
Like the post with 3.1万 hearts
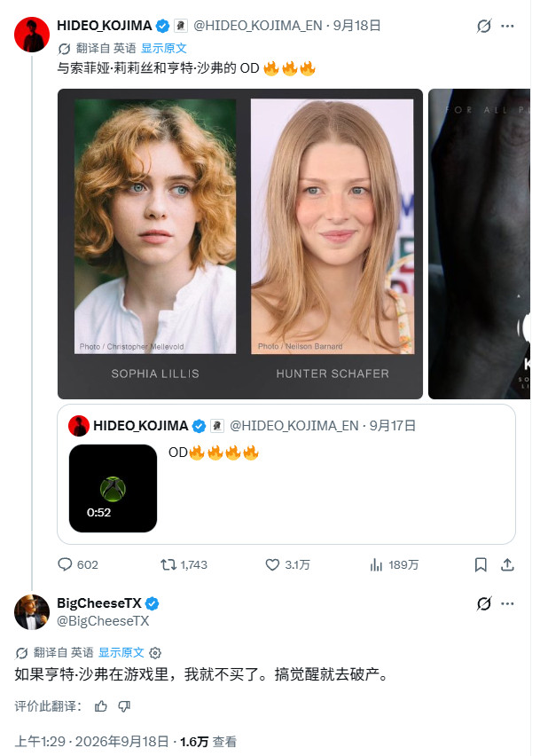[x=272, y=564]
